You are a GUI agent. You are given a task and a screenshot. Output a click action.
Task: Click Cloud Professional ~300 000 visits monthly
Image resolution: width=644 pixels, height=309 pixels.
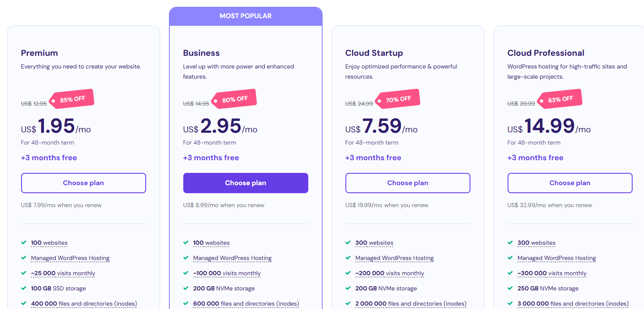coord(552,273)
